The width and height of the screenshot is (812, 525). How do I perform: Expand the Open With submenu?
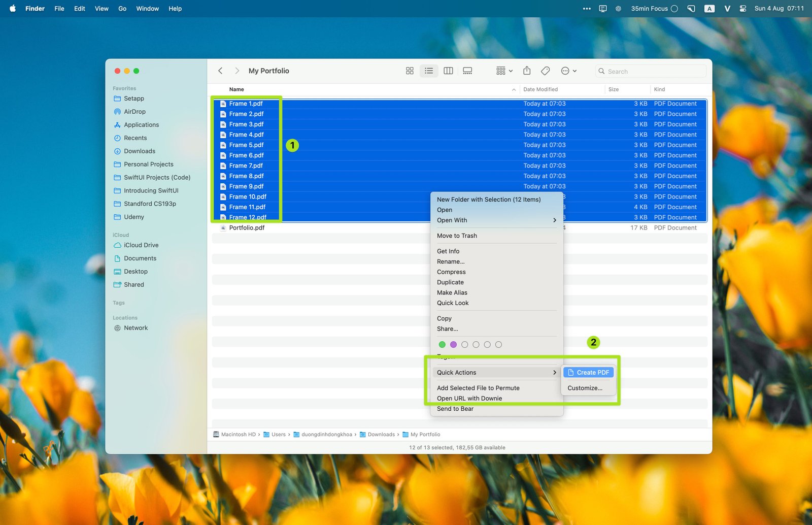(x=496, y=220)
